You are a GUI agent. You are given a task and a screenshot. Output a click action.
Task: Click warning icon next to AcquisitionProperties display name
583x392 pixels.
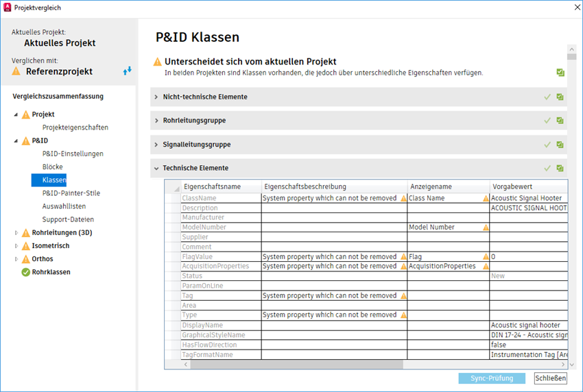tap(486, 267)
